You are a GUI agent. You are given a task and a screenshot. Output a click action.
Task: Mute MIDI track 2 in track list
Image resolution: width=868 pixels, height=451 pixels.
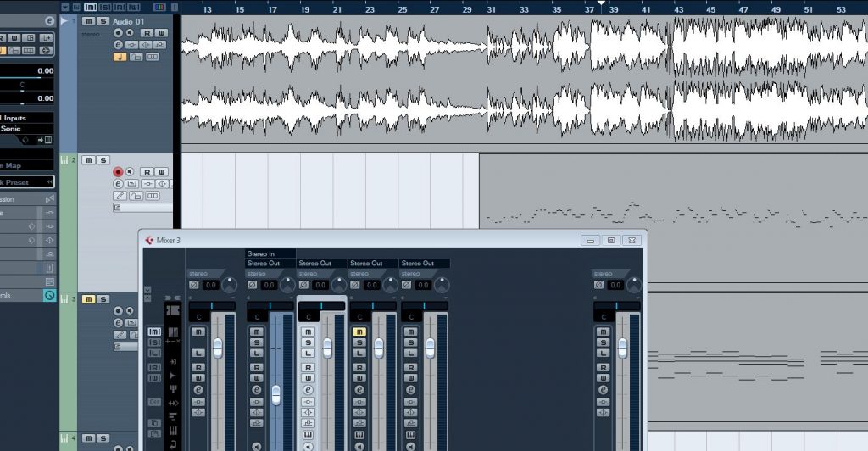click(x=88, y=160)
